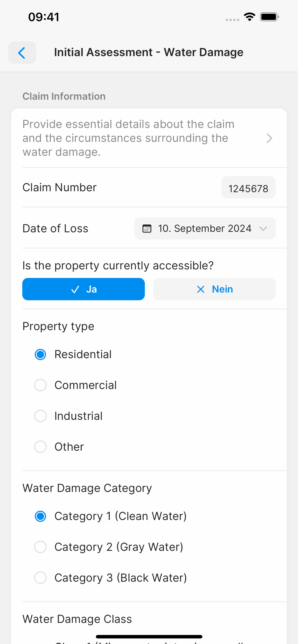The image size is (298, 644).
Task: Tap the blue back chevron icon
Action: (x=22, y=53)
